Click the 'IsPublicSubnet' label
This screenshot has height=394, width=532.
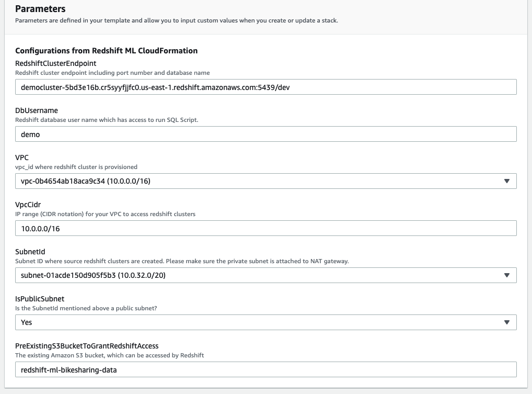pos(40,299)
